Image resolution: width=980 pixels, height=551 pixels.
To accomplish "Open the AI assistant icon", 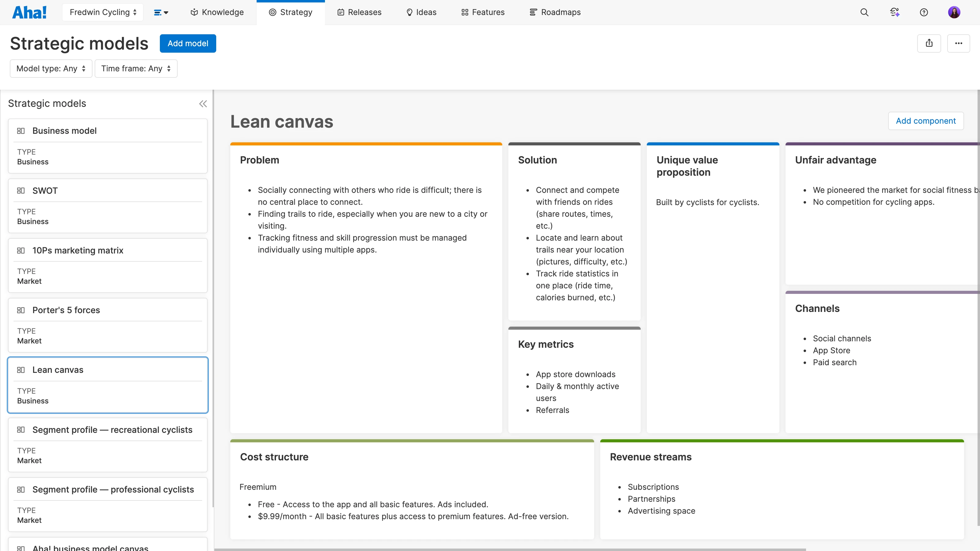I will [x=894, y=12].
